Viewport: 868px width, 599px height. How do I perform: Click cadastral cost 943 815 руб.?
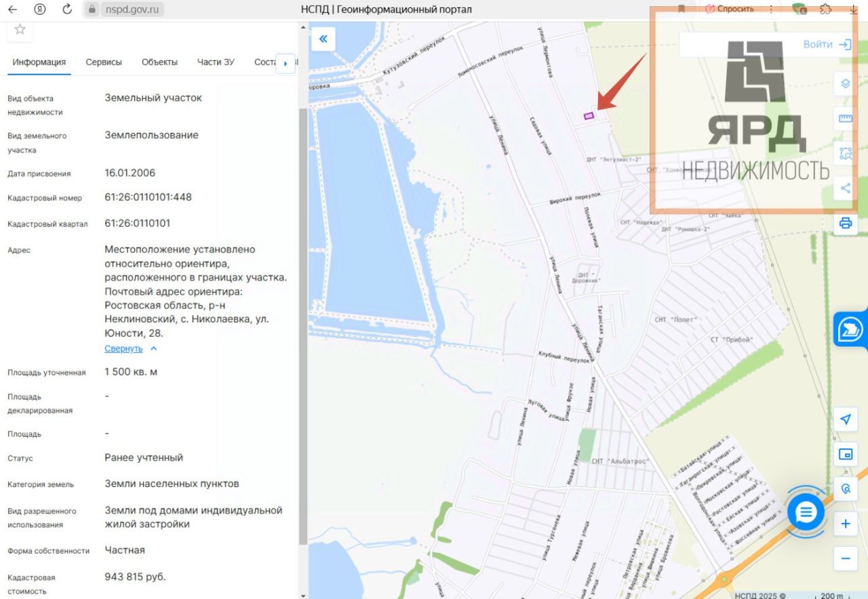pyautogui.click(x=135, y=577)
